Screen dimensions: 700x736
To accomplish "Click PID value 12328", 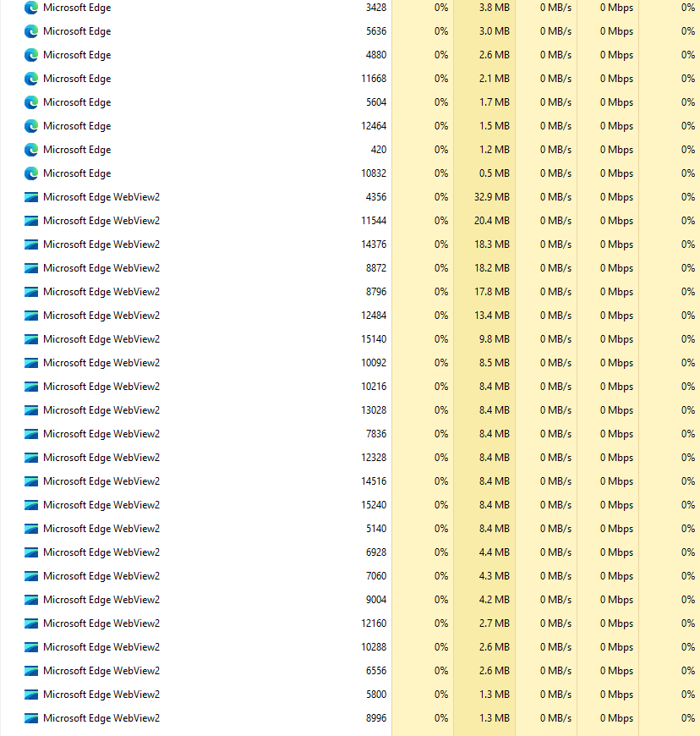I will click(x=374, y=458).
